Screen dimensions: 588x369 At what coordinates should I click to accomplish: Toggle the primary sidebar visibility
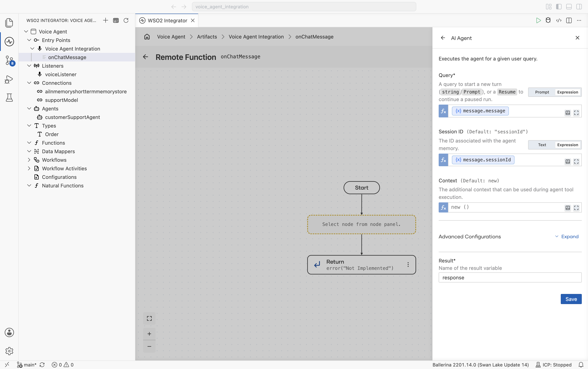(x=559, y=7)
